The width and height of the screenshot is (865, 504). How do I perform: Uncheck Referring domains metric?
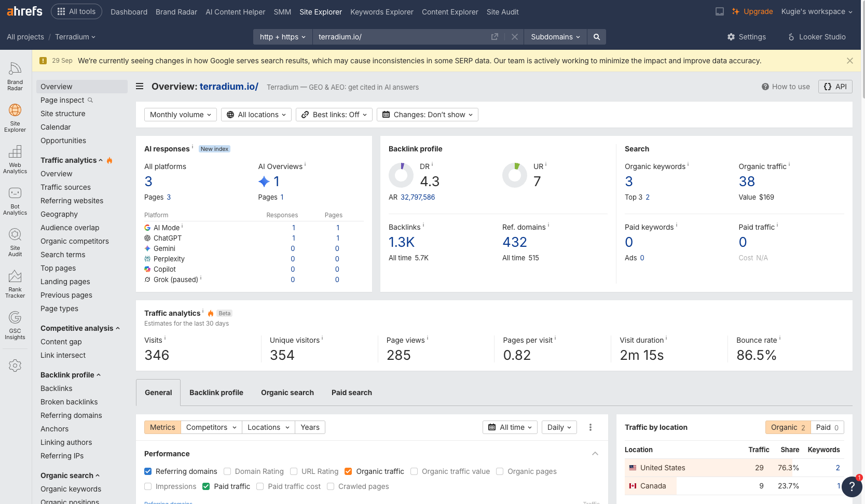[x=148, y=471]
